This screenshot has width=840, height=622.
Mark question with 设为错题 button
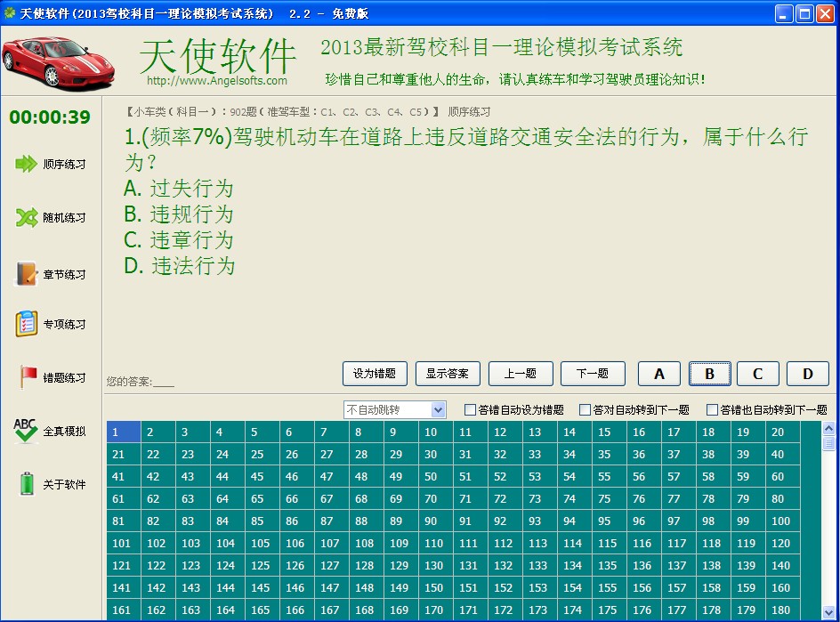[375, 374]
